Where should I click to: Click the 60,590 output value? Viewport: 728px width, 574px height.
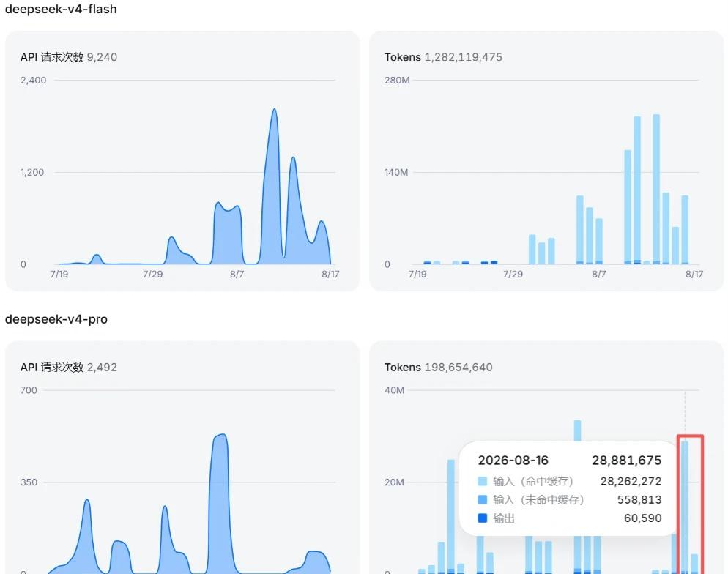pos(642,518)
